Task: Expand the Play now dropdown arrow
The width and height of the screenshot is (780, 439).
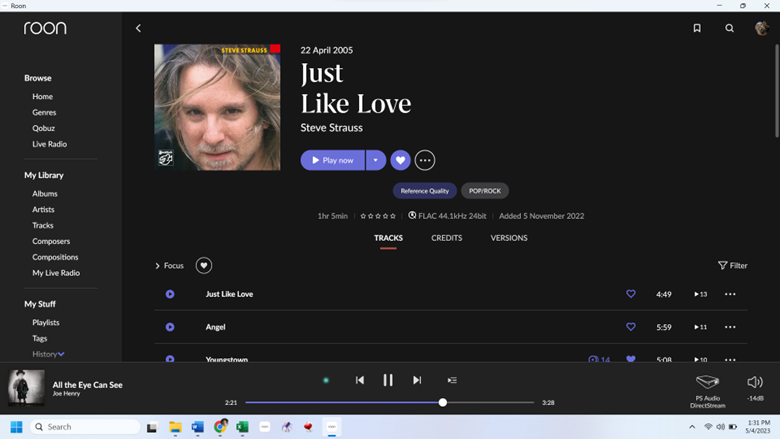Action: (376, 160)
